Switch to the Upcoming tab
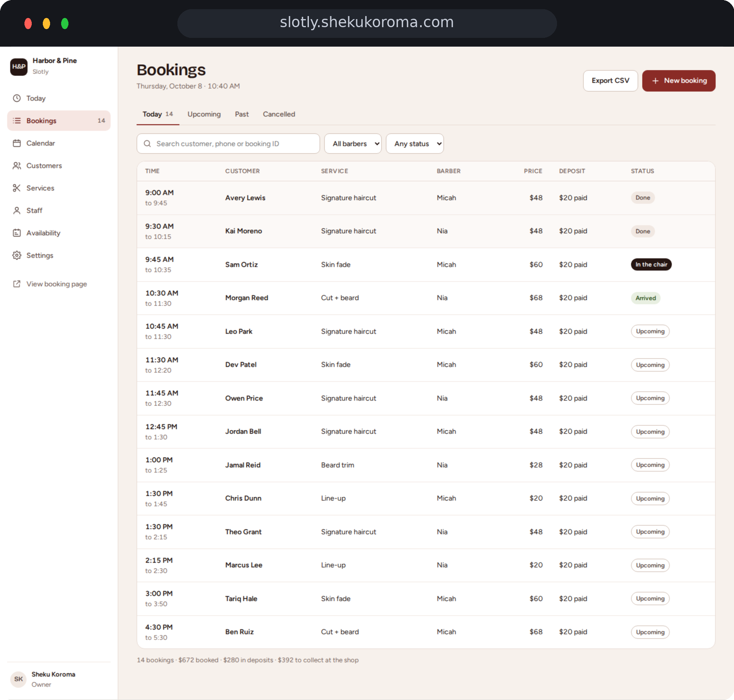734x700 pixels. point(204,114)
